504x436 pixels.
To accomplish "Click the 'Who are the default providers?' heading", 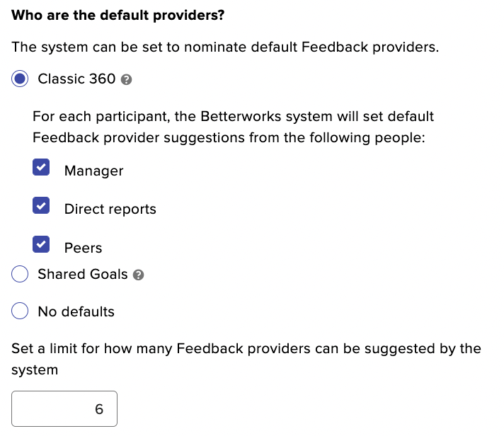I will click(x=118, y=15).
